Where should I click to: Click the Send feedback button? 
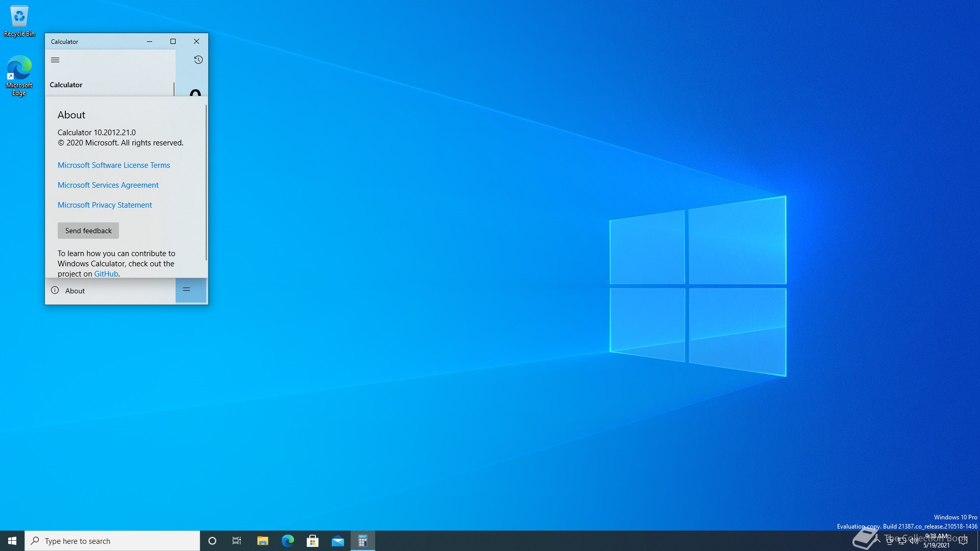coord(88,231)
